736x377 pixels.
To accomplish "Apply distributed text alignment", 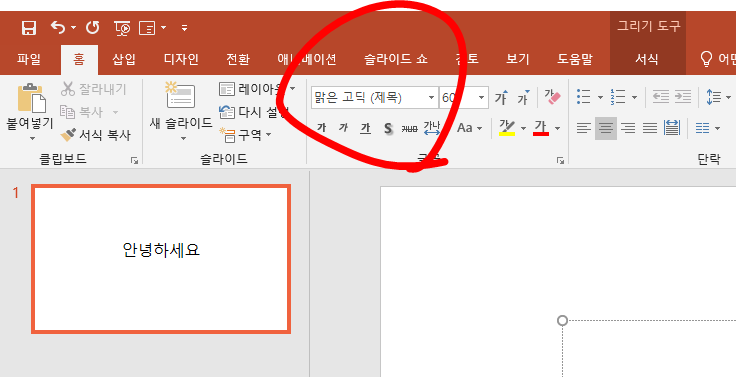I will click(x=672, y=128).
